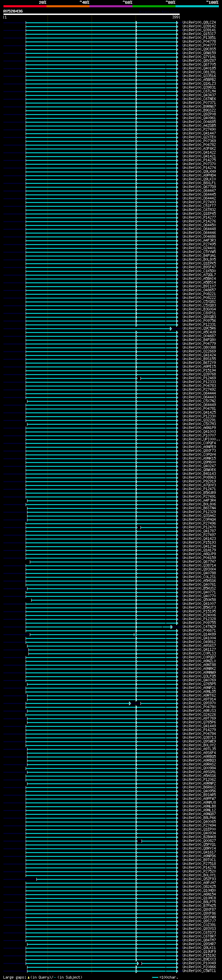This screenshot has width=222, height=980.
Task: Select the UniRef100_Q9XF73 label
Action: tap(199, 451)
